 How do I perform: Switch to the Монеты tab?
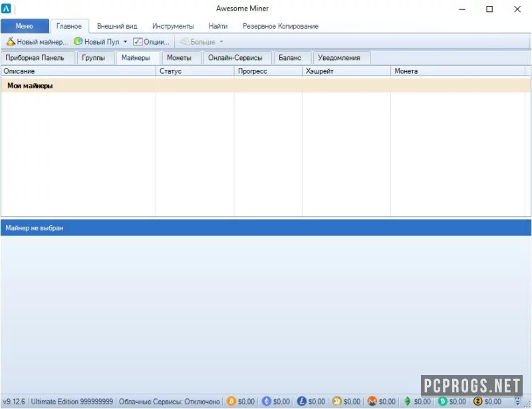tap(182, 58)
